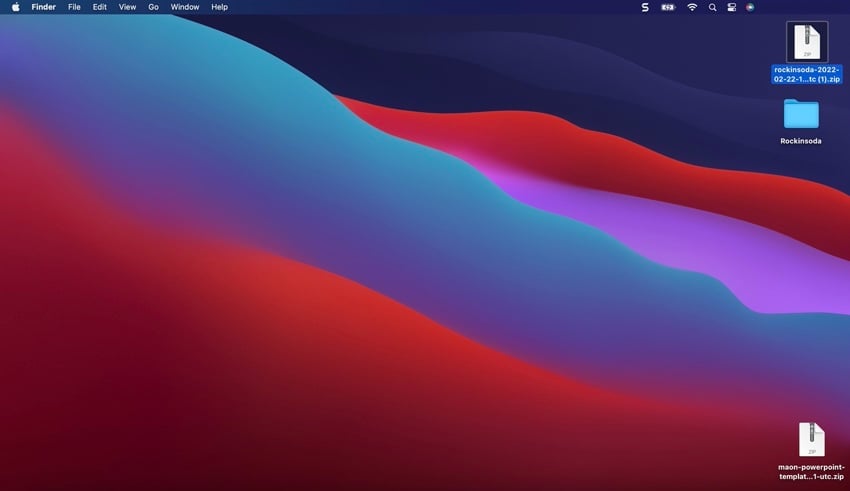Select the rockinsoda zip file icon
The height and width of the screenshot is (491, 850).
(806, 42)
